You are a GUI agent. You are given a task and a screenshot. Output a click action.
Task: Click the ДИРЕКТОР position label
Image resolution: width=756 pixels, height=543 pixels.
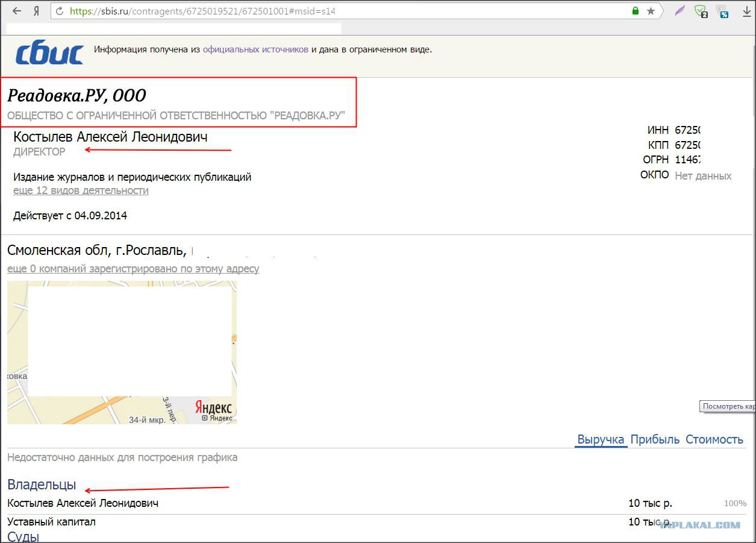tap(39, 152)
